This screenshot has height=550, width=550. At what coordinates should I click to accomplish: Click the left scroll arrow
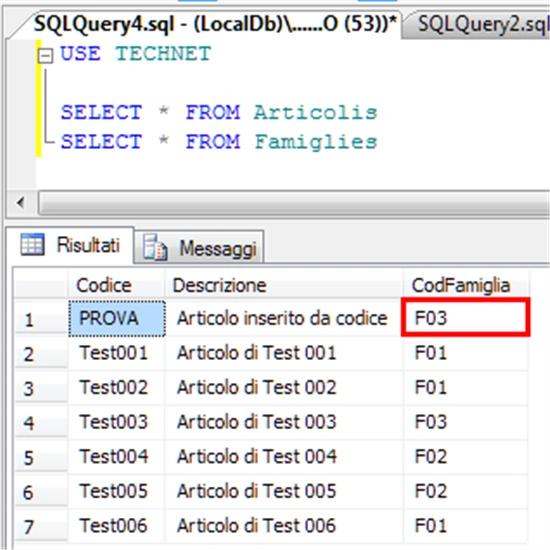coord(20,202)
